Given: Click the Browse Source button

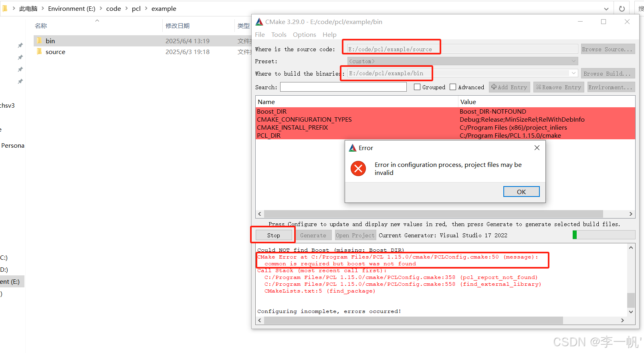Looking at the screenshot, I should [608, 49].
